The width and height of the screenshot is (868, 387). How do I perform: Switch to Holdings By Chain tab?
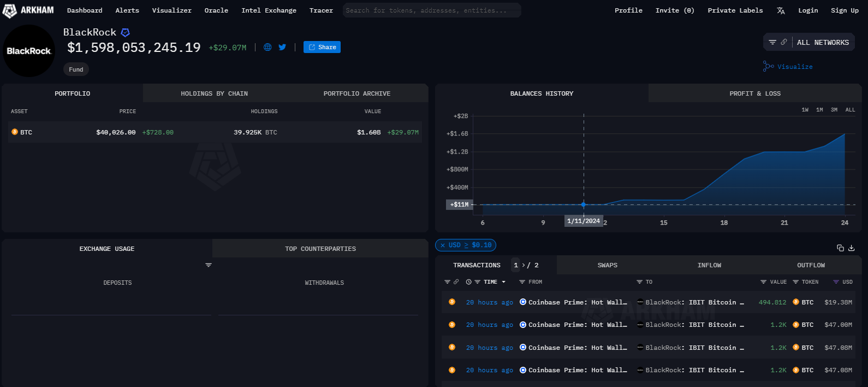coord(214,93)
